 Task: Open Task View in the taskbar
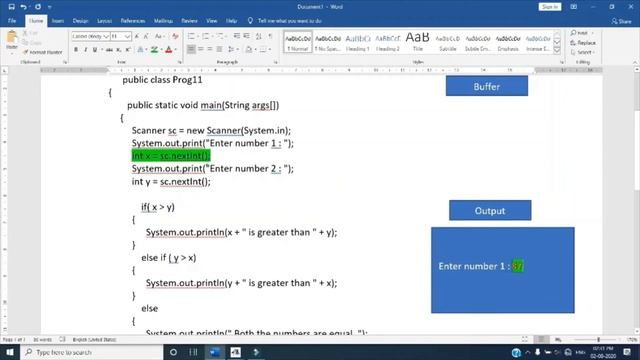pos(193,352)
